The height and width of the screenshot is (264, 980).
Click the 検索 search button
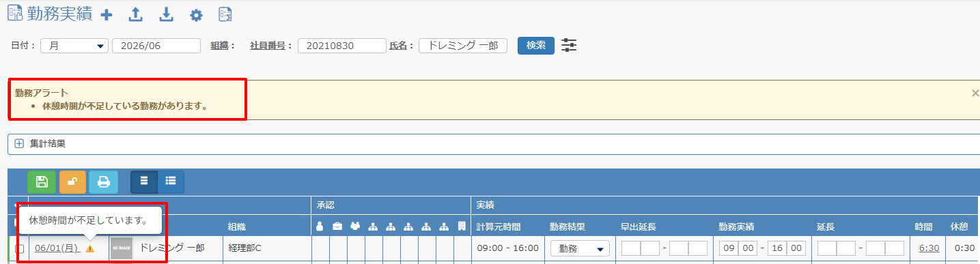(535, 45)
